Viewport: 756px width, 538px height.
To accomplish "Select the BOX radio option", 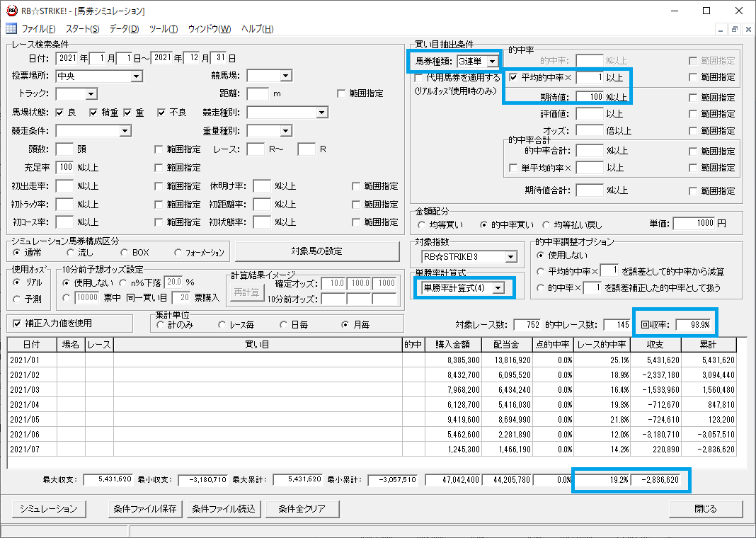I will (x=125, y=253).
